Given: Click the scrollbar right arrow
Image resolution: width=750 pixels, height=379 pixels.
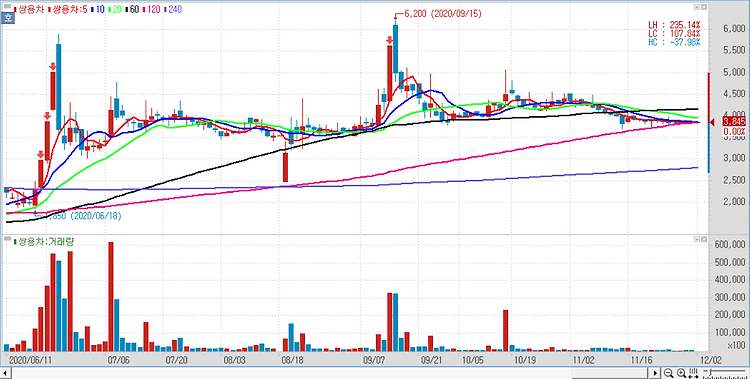Looking at the screenshot, I should pos(656,373).
